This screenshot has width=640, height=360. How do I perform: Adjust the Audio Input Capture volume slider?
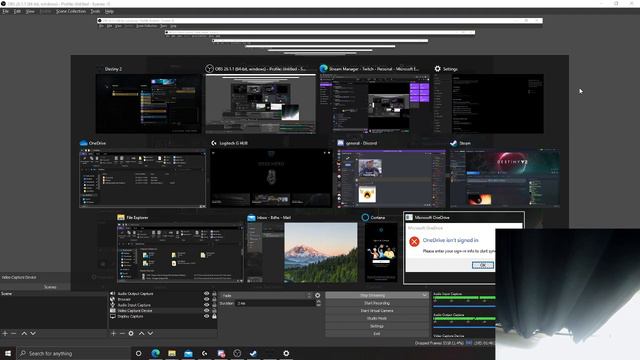click(464, 306)
